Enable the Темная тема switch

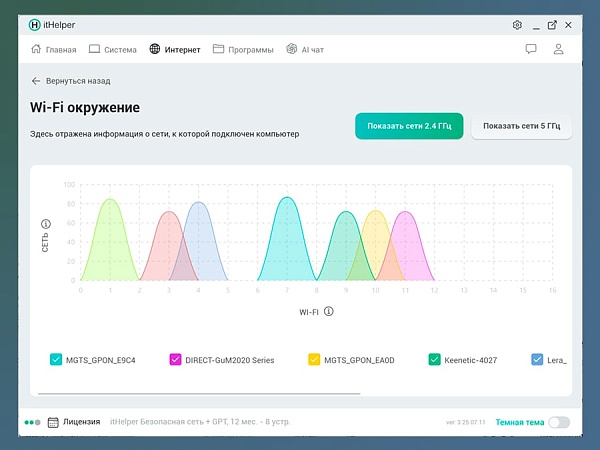click(x=559, y=422)
